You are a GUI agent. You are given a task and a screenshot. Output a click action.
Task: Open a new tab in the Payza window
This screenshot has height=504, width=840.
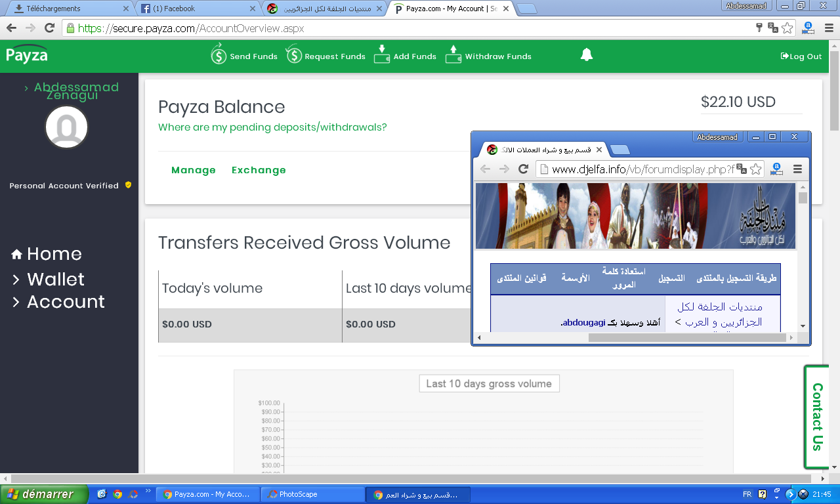[x=527, y=9]
